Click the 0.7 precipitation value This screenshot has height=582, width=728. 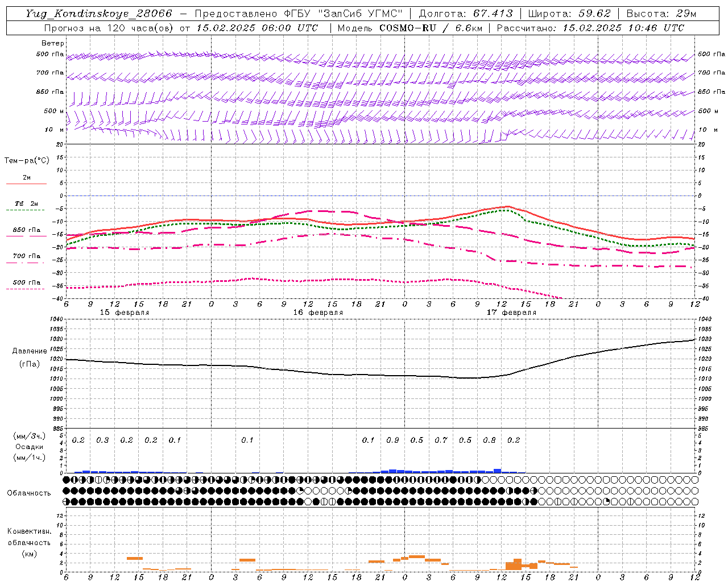pos(441,440)
